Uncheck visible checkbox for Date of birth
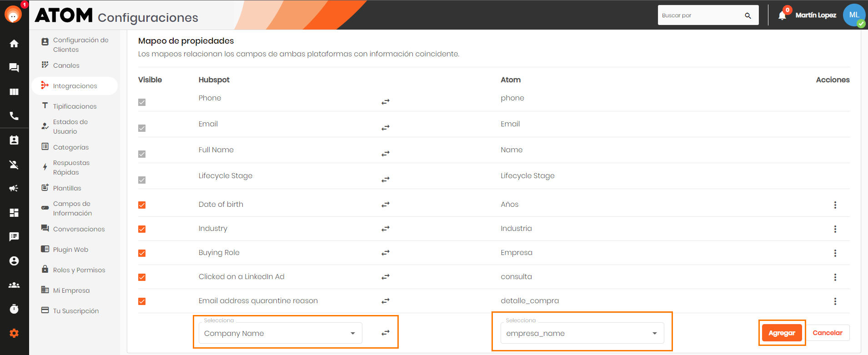This screenshot has height=355, width=868. point(142,205)
